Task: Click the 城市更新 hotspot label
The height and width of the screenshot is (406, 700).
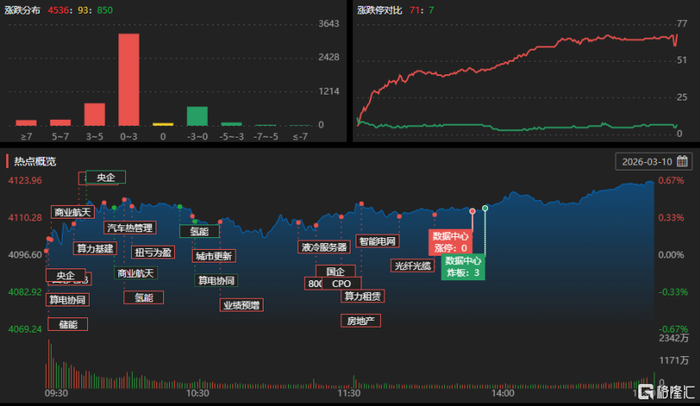Action: click(x=214, y=256)
